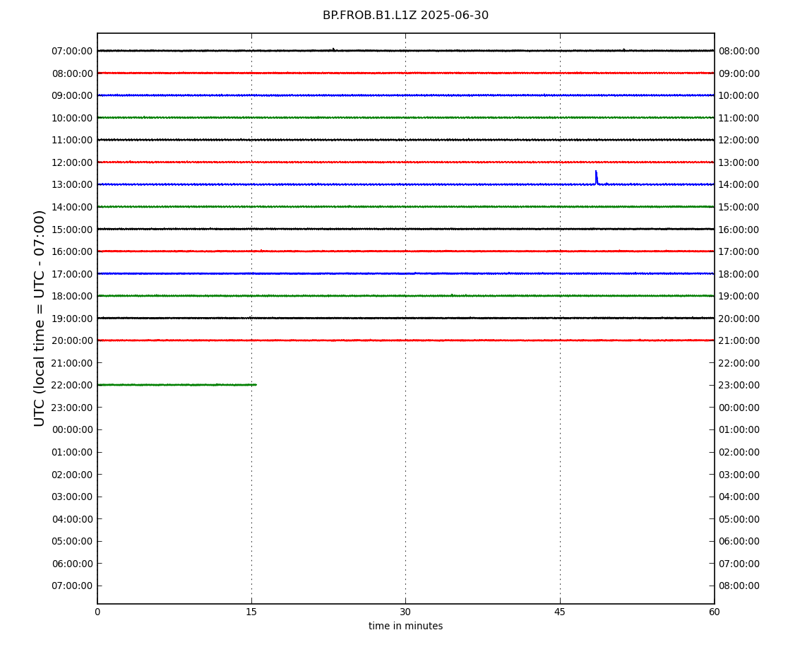Click the x-axis tick label 45
This screenshot has width=812, height=671.
click(x=560, y=612)
